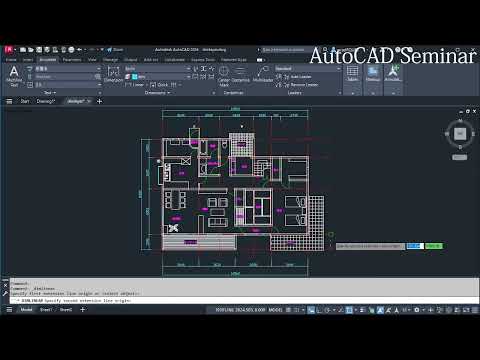The height and width of the screenshot is (360, 480).
Task: Switch to the Model layout tab
Action: (26, 310)
